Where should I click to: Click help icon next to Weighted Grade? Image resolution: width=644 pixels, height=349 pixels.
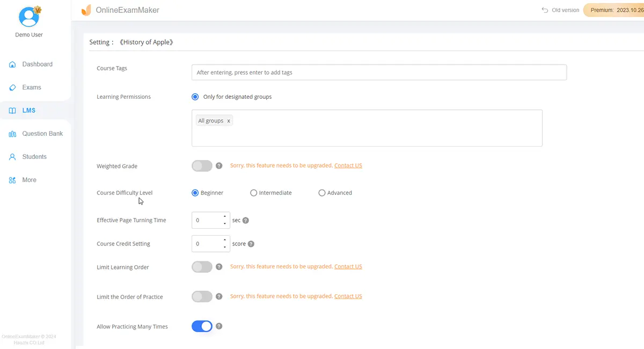[219, 166]
